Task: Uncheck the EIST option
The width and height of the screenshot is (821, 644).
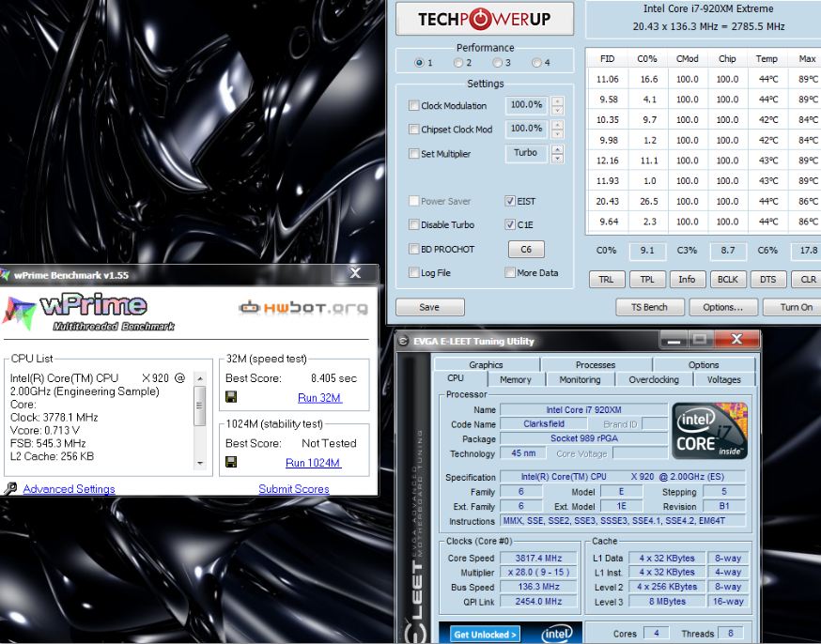Action: click(x=510, y=201)
